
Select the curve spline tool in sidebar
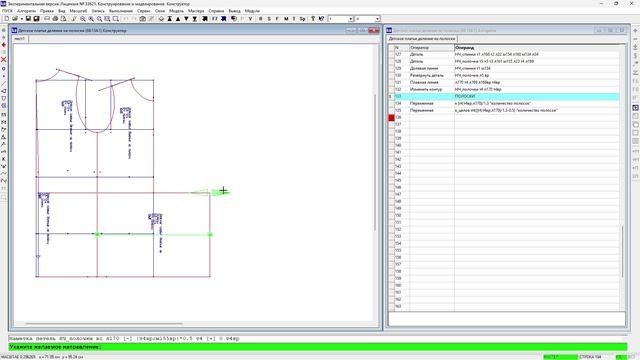pos(4,173)
